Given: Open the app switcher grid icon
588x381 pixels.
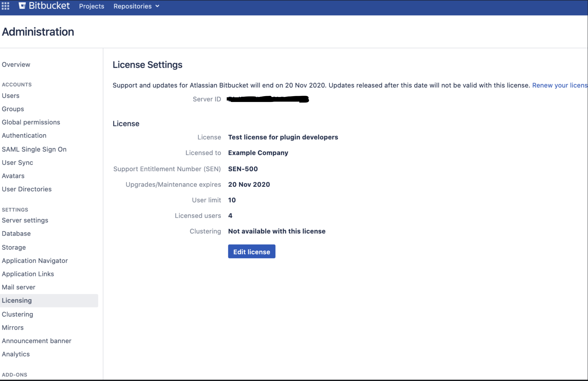Looking at the screenshot, I should pyautogui.click(x=5, y=6).
